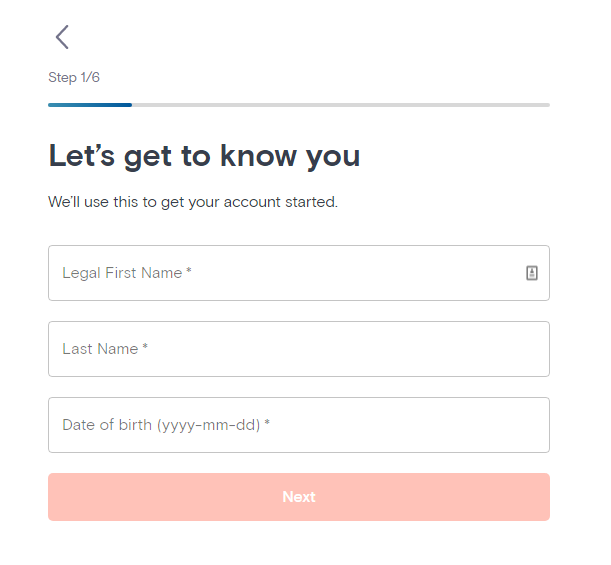611x565 pixels.
Task: Open the autofill contact icon in first name field
Action: point(532,273)
